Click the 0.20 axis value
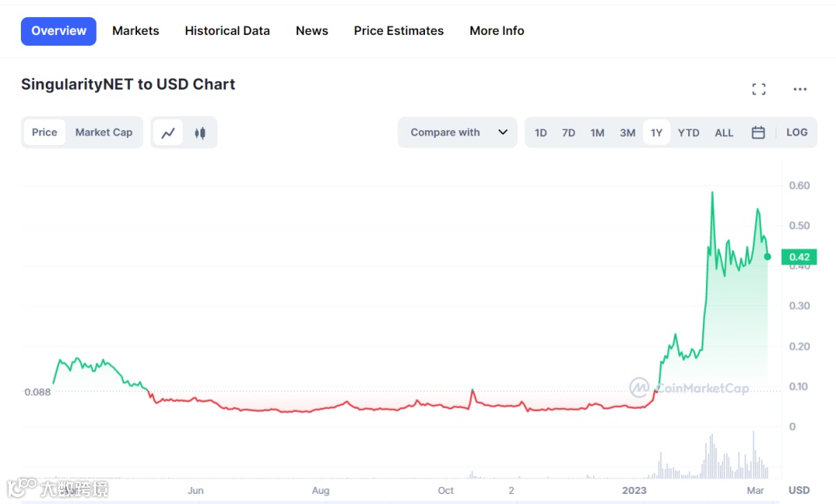Viewport: 836px width, 504px height. pos(799,347)
